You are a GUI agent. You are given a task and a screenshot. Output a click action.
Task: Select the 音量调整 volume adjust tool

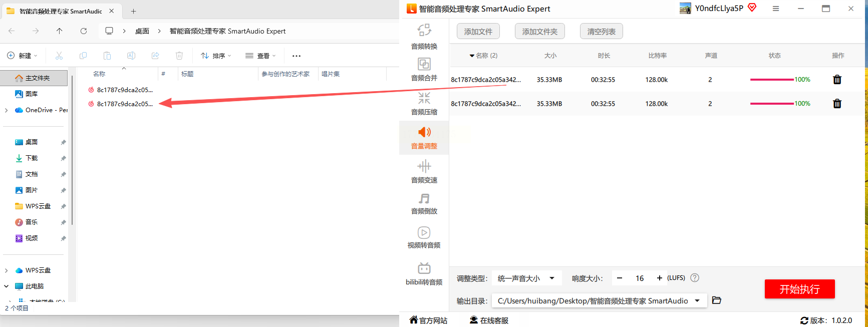(x=424, y=137)
